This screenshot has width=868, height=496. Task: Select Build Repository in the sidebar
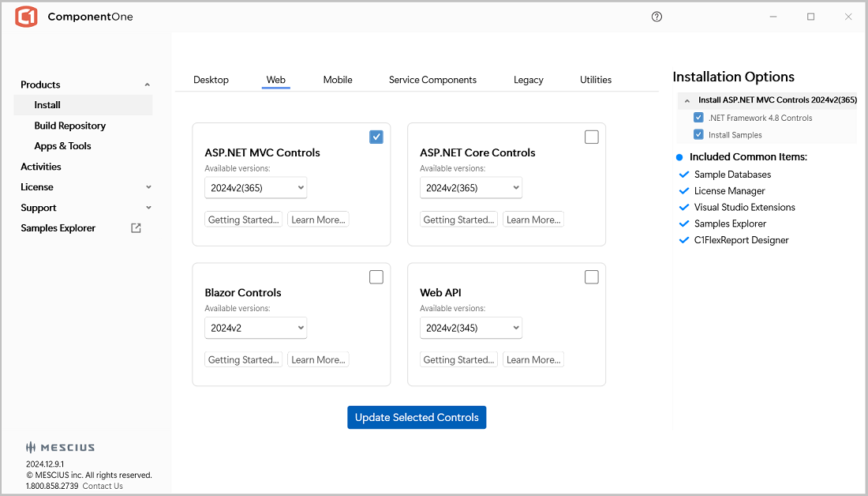click(x=69, y=126)
